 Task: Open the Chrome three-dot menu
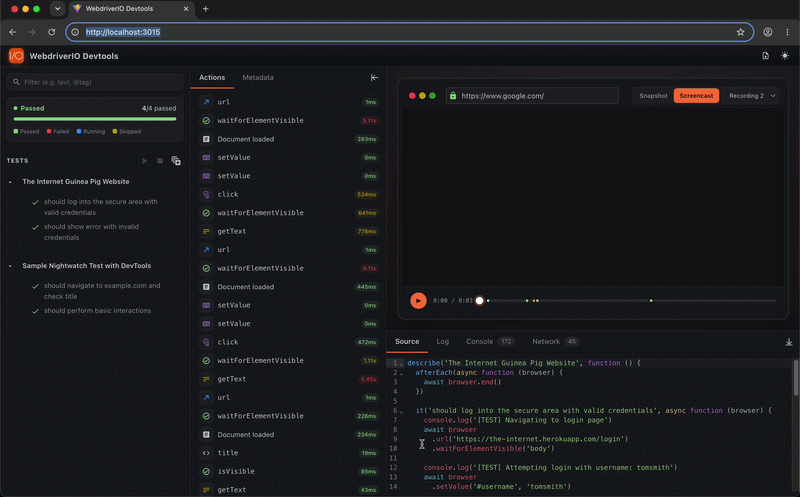pos(787,32)
